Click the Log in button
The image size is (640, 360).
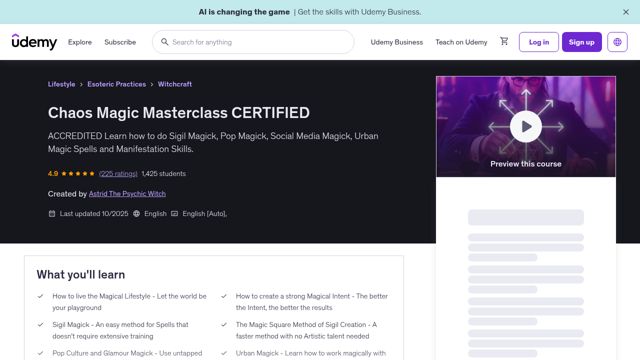pos(539,42)
